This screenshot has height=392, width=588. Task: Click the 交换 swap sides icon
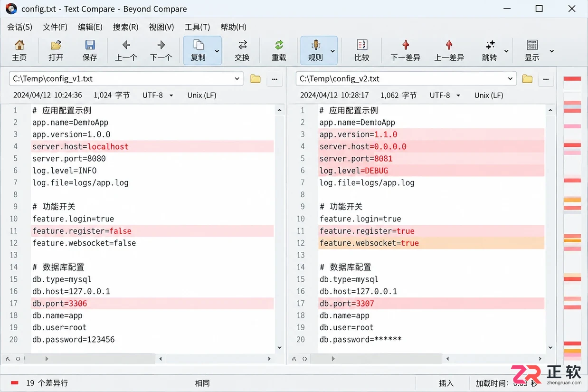coord(242,50)
